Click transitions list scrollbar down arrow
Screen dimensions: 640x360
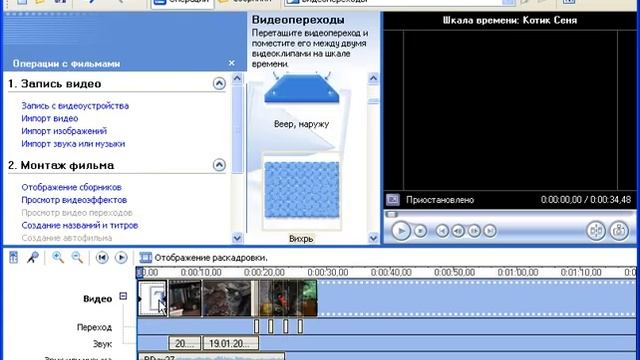point(373,238)
